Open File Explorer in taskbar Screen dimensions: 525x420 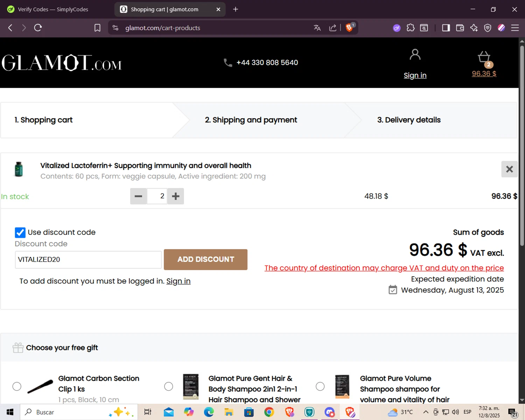point(229,412)
